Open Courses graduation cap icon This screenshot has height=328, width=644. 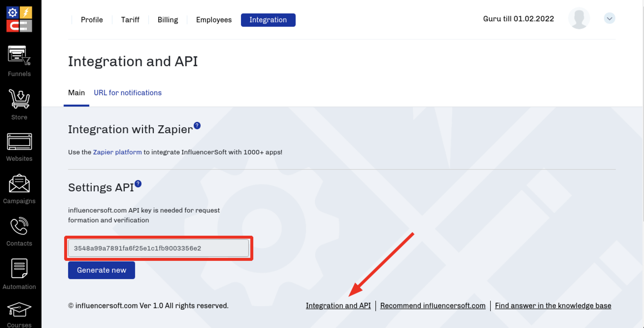(19, 310)
